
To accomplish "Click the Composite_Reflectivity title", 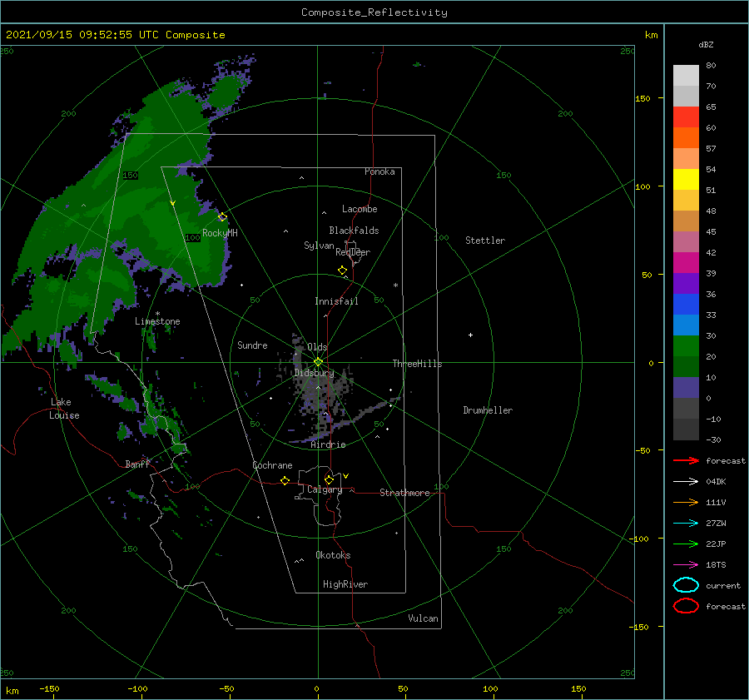I will click(x=374, y=12).
